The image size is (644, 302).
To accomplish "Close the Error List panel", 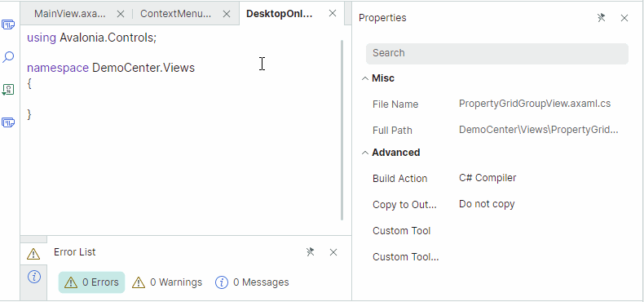I will (x=333, y=252).
